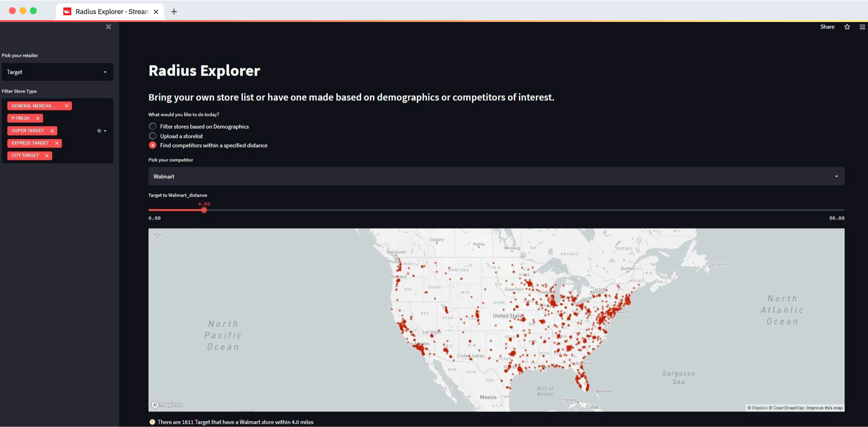868x427 pixels.
Task: Click the OpenStreetMap attribution link
Action: pyautogui.click(x=788, y=407)
